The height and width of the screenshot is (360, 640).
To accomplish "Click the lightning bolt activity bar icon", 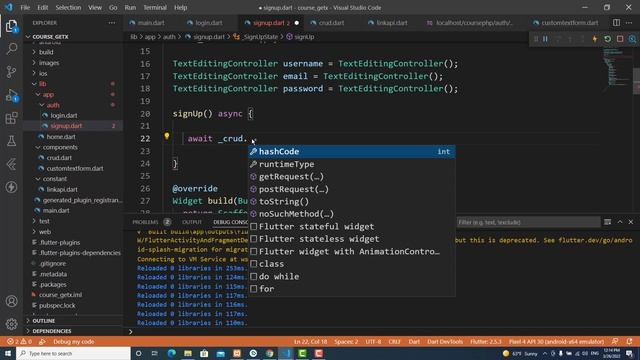I will click(11, 187).
